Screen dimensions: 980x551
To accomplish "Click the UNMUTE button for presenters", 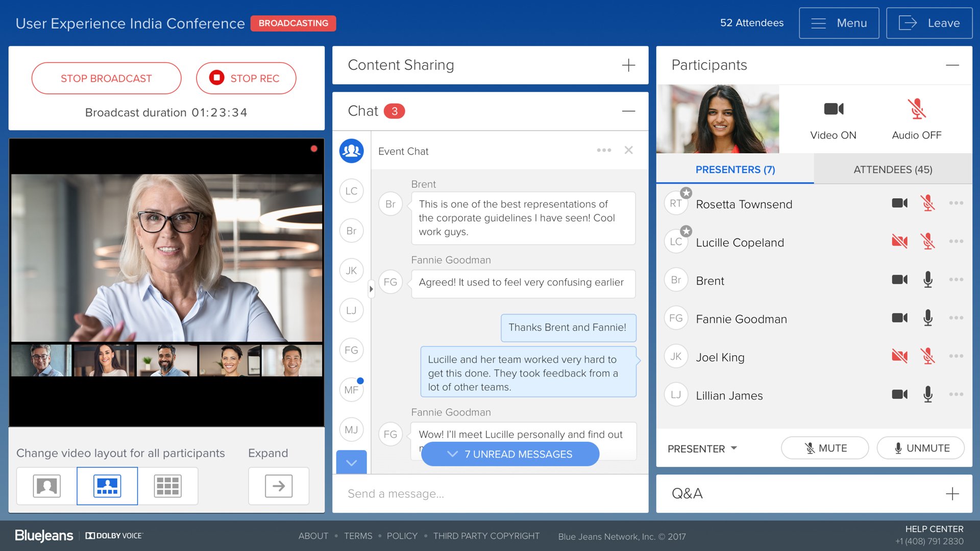I will click(x=920, y=448).
